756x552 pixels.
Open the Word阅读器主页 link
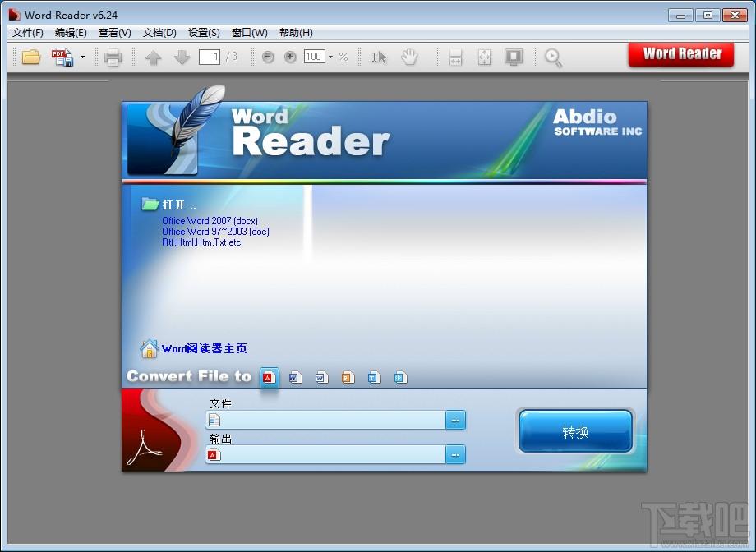click(x=204, y=348)
